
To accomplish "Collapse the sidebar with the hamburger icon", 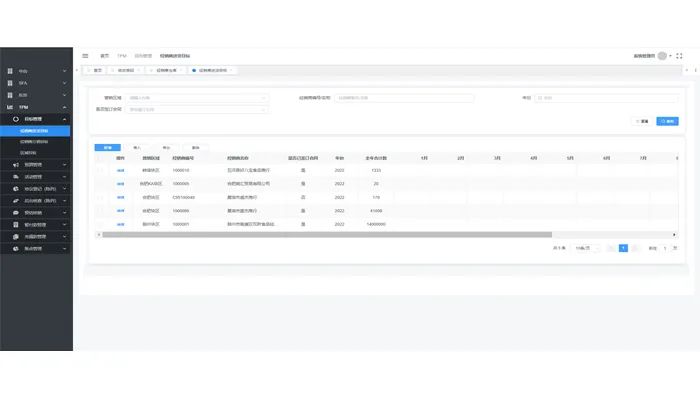I will (x=85, y=56).
